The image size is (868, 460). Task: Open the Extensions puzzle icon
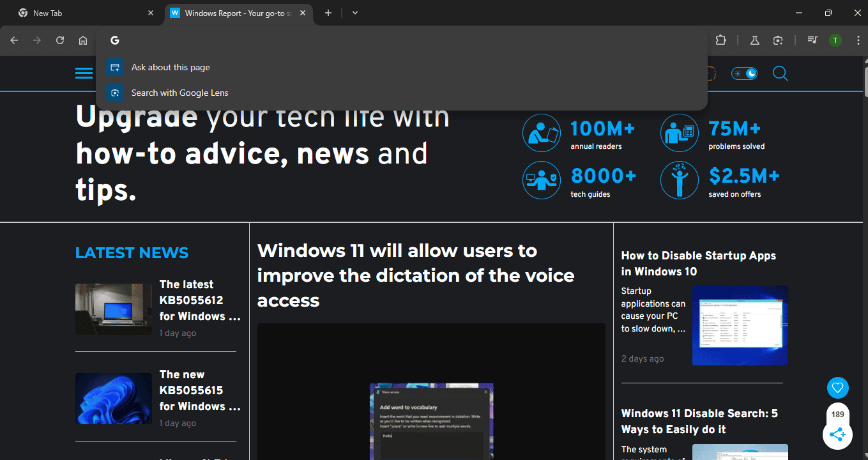tap(720, 40)
